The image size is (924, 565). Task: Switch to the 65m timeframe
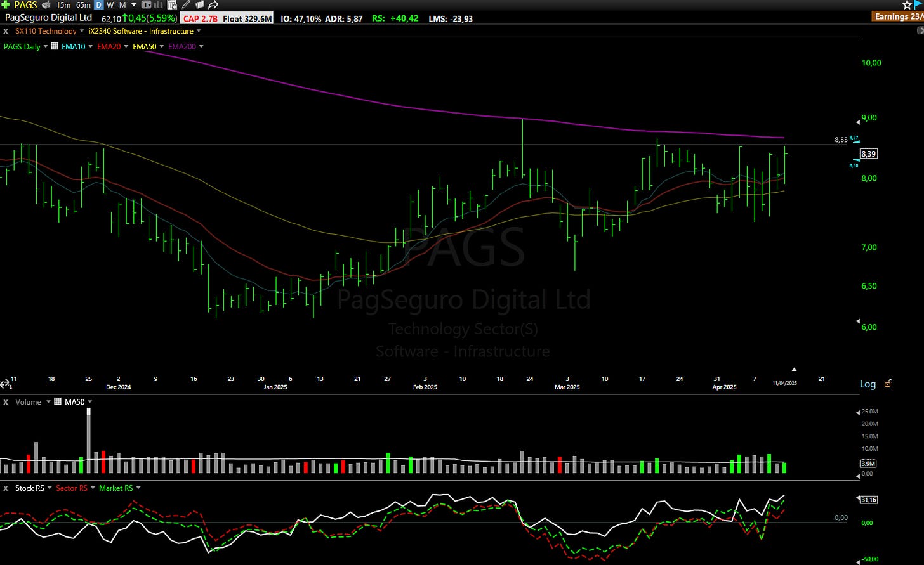pos(83,5)
